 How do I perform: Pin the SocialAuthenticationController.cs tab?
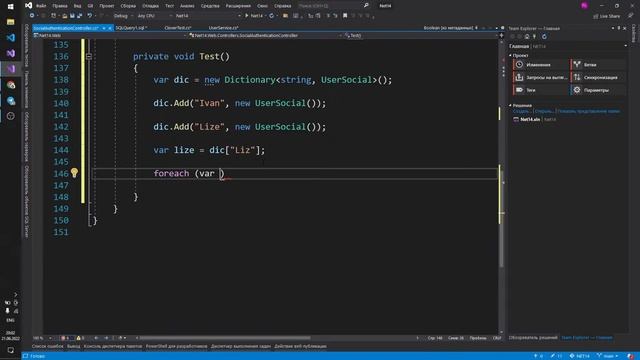tap(104, 28)
